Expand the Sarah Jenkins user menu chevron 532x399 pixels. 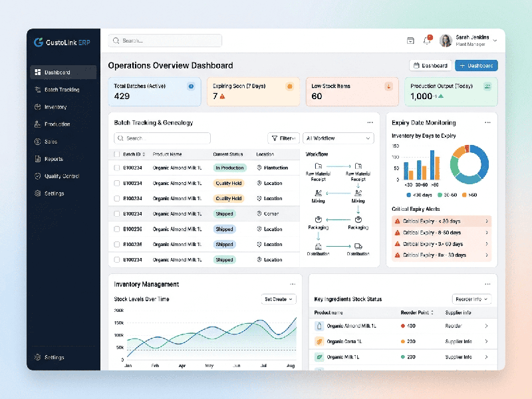495,41
